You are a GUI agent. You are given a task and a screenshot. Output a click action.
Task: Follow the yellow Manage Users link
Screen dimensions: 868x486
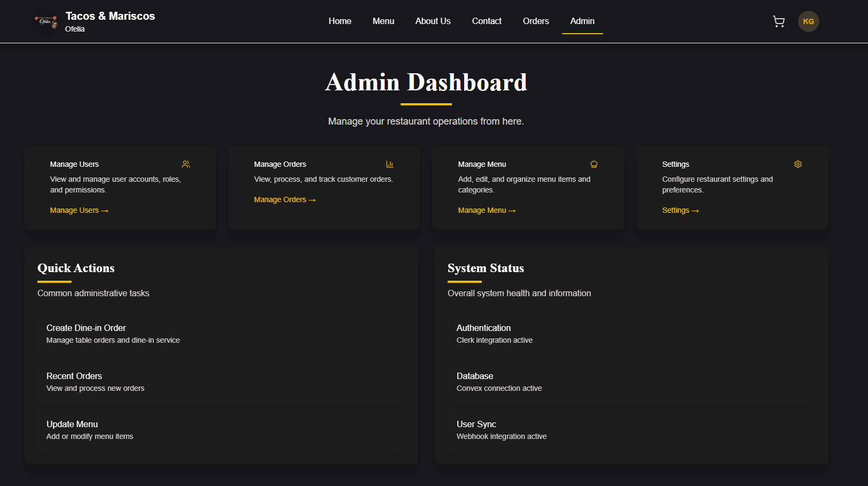(79, 210)
